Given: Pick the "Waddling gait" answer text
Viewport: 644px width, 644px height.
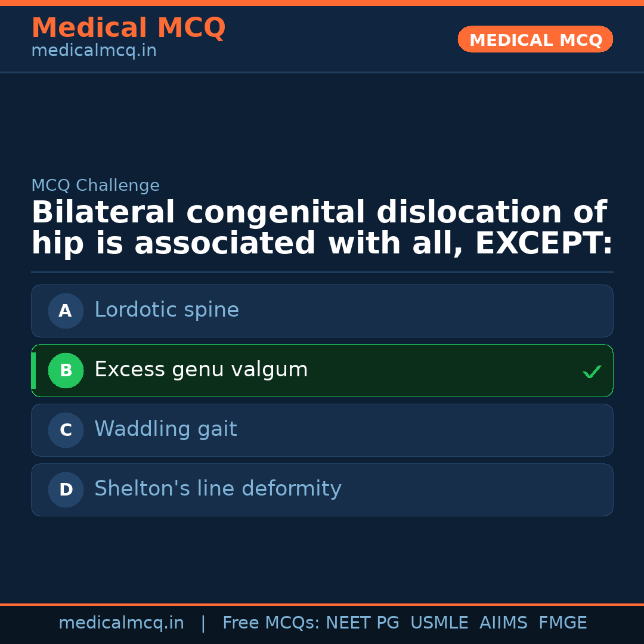Looking at the screenshot, I should point(165,429).
